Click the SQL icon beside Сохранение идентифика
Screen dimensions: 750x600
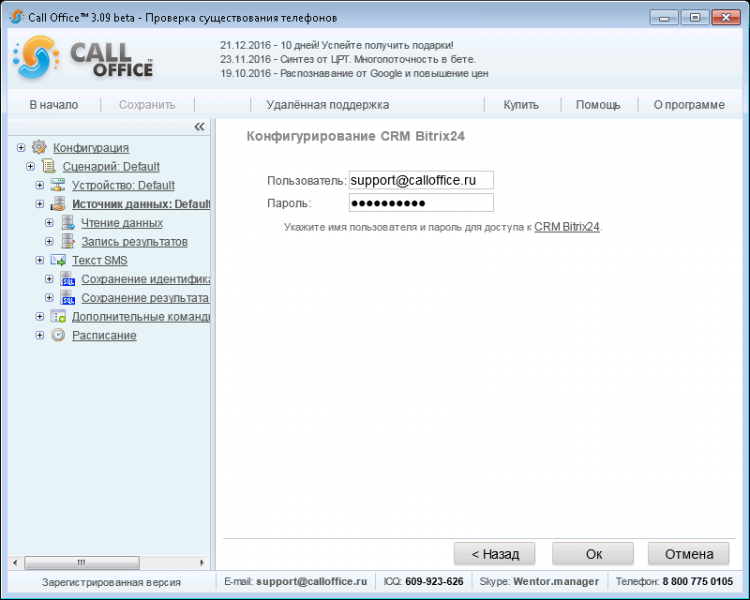67,279
